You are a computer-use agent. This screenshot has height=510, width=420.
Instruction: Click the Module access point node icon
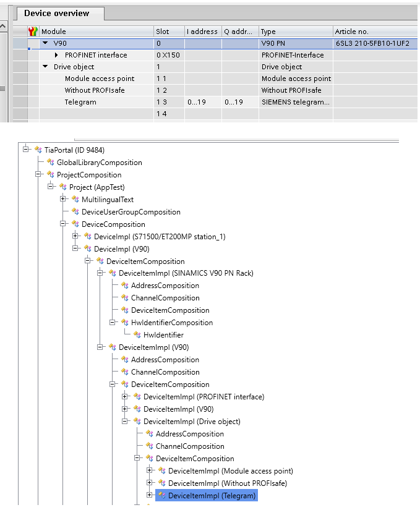(x=162, y=470)
